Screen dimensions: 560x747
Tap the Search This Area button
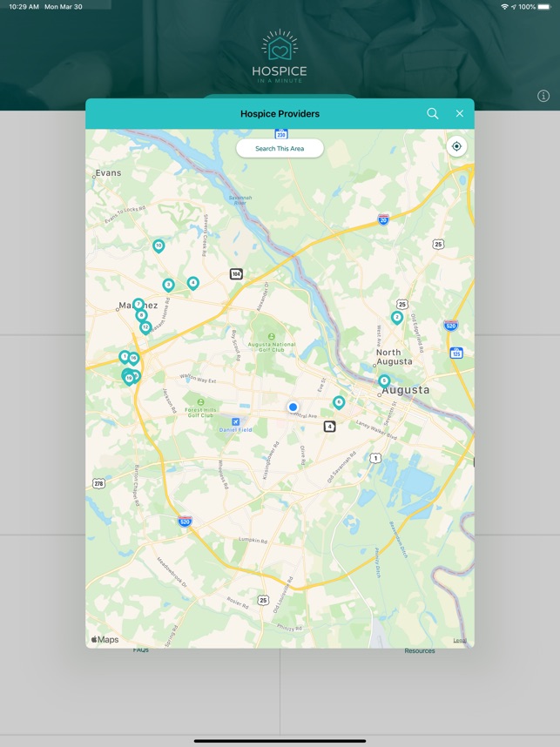280,148
